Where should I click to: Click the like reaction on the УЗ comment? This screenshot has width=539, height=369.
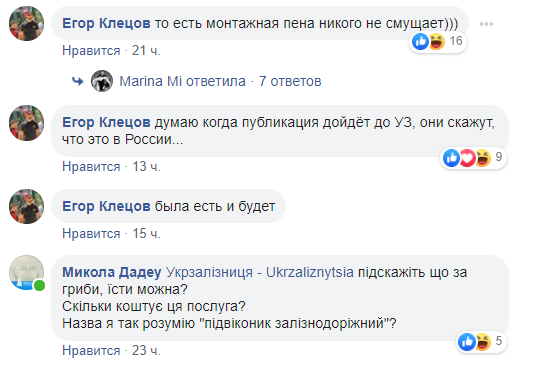click(x=451, y=158)
